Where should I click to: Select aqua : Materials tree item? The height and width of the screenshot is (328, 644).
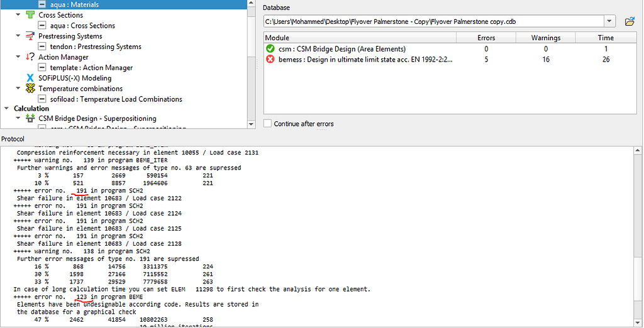click(74, 4)
